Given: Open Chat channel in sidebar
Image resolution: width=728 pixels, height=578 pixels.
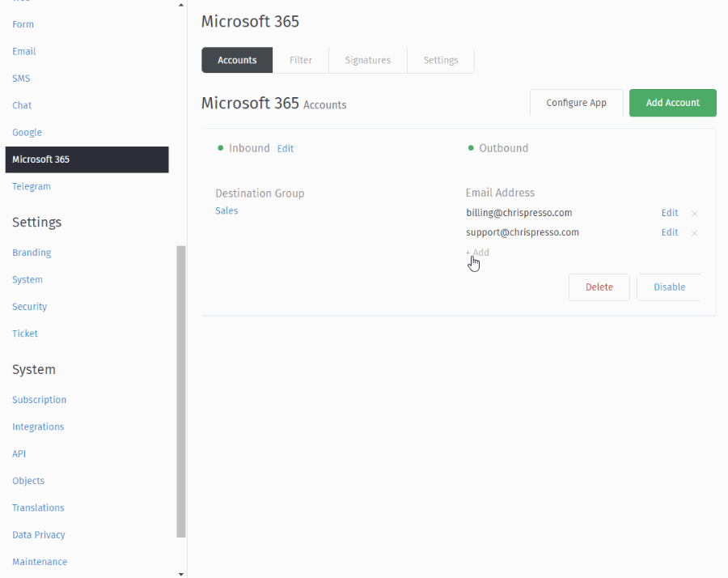Looking at the screenshot, I should pos(22,105).
